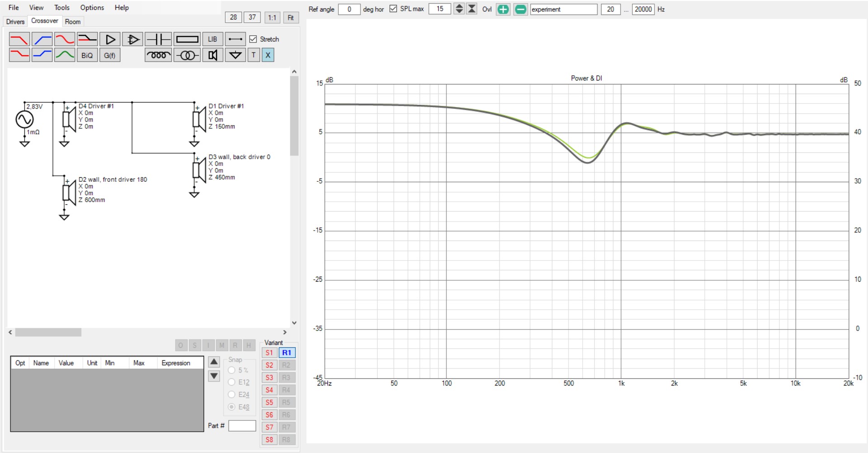Add a resistor component
The width and height of the screenshot is (868, 453).
pos(187,39)
